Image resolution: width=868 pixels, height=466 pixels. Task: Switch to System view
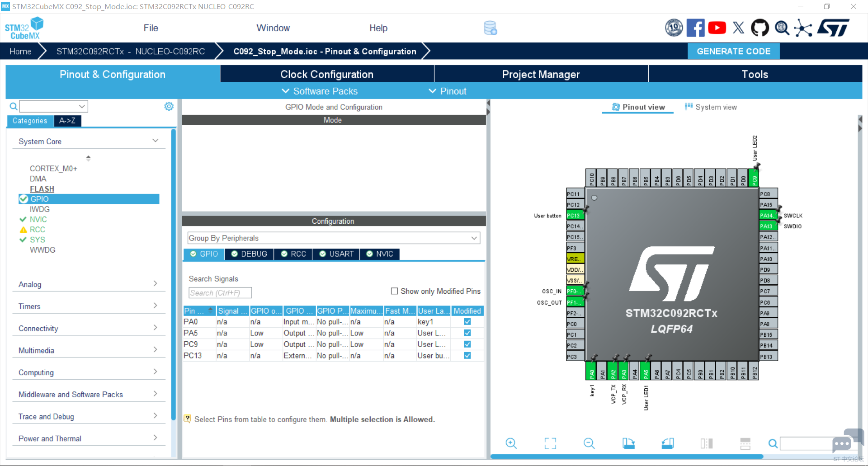pyautogui.click(x=711, y=107)
